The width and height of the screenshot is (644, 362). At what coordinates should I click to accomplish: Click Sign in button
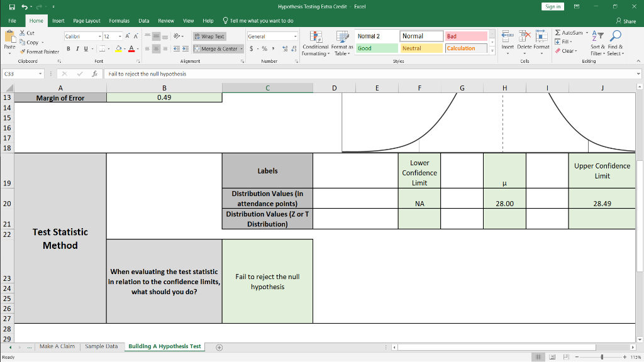[x=553, y=6]
